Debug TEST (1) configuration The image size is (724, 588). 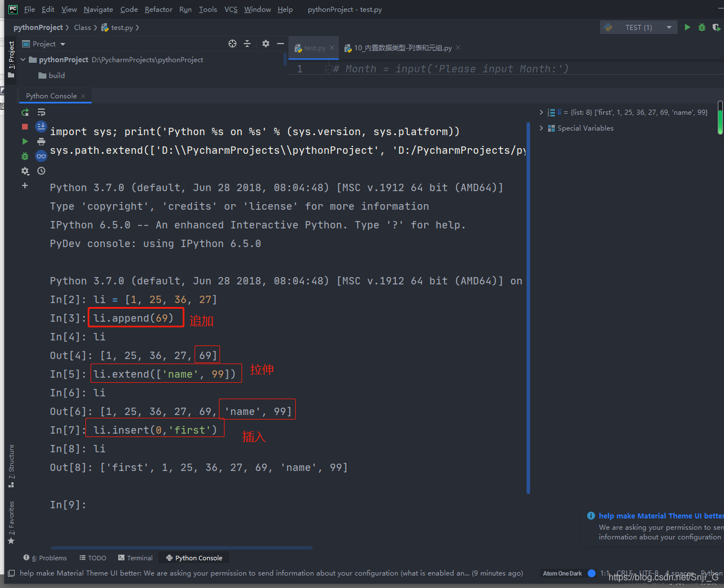702,27
